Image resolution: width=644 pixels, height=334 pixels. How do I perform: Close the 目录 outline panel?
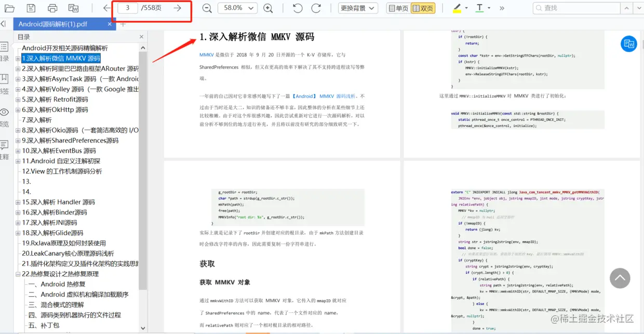(141, 37)
